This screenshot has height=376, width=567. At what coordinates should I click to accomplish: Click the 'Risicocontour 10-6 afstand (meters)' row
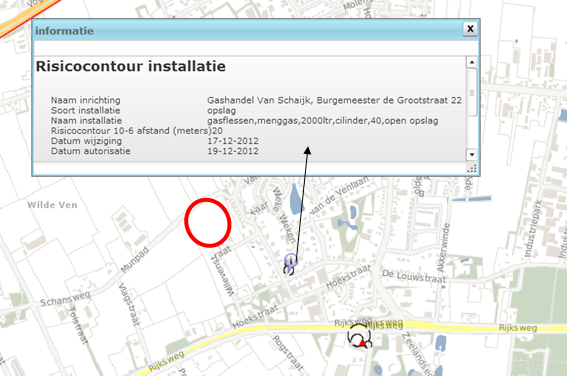click(x=137, y=131)
